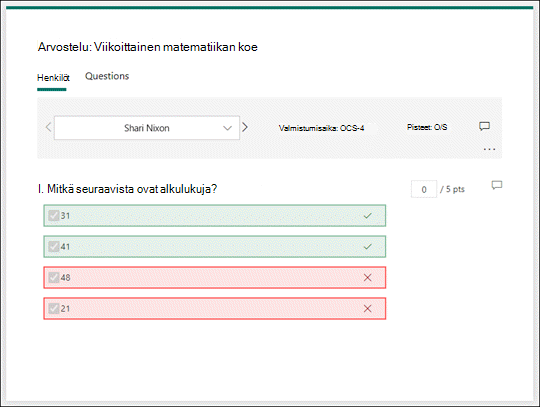Screen dimensions: 540x407
Task: Toggle the checkbox for answer 41
Action: pyautogui.click(x=54, y=247)
